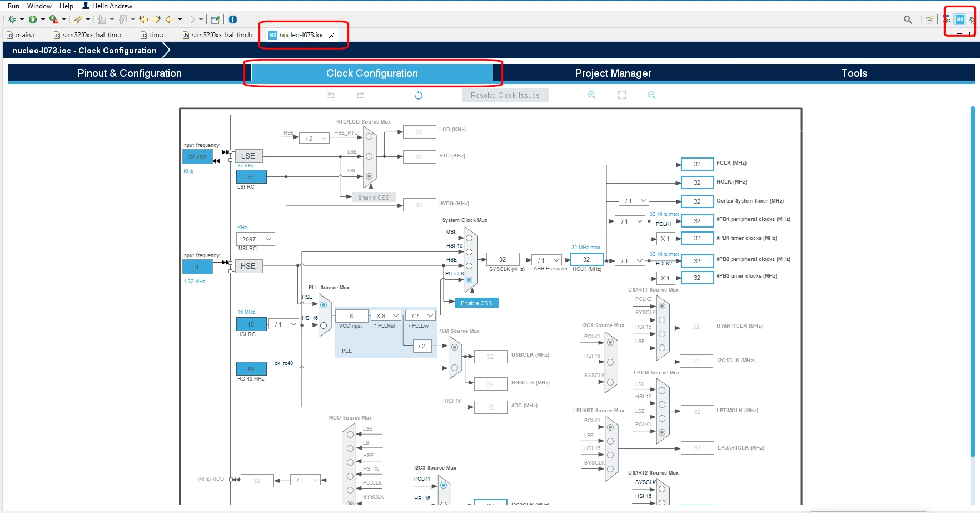This screenshot has width=980, height=513.
Task: Open the Window menu
Action: (39, 6)
